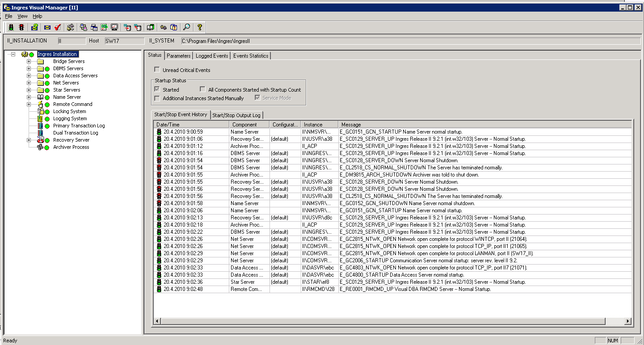The width and height of the screenshot is (644, 345).
Task: Open the Start/Stop Output Log tab
Action: click(236, 115)
